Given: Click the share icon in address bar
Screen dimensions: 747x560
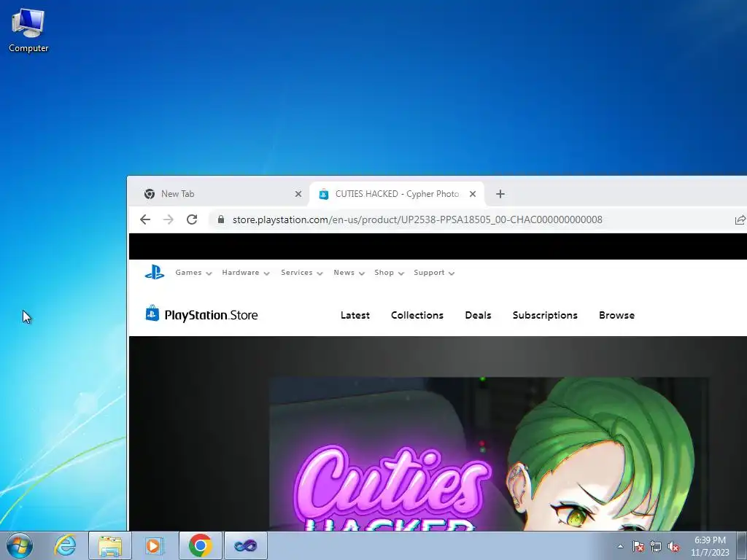Looking at the screenshot, I should (x=740, y=219).
